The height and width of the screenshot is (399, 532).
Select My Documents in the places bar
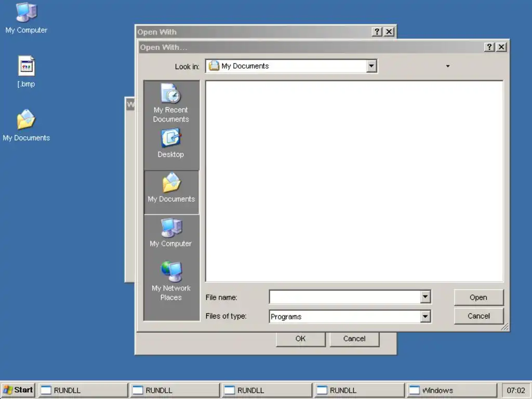pos(171,192)
